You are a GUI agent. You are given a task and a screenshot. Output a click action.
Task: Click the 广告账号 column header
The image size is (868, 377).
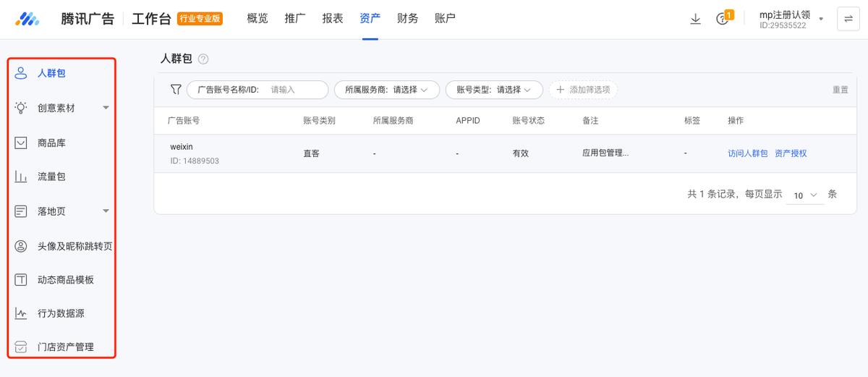[184, 120]
